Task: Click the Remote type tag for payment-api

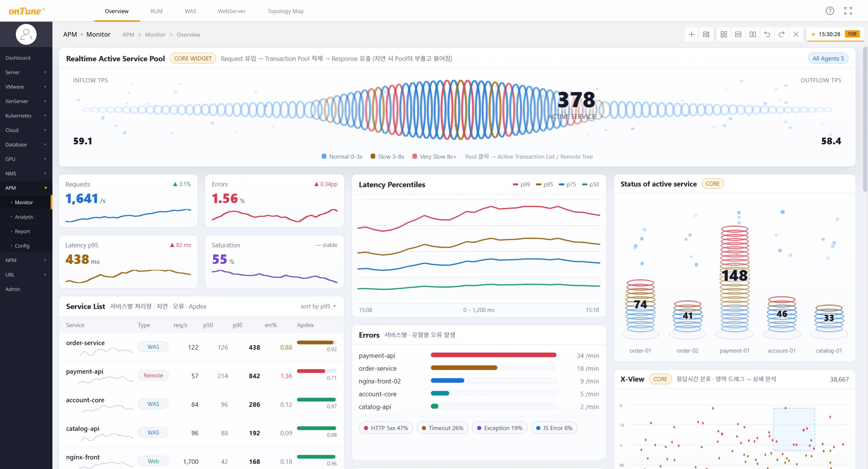Action: (x=153, y=375)
